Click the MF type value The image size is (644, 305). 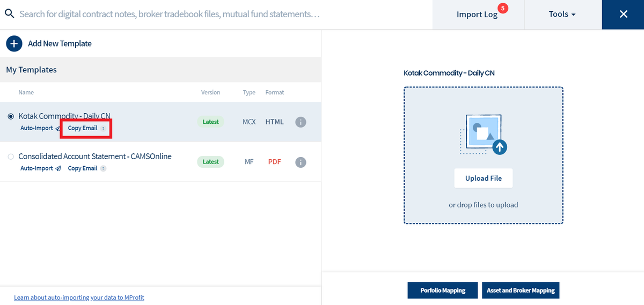coord(249,162)
